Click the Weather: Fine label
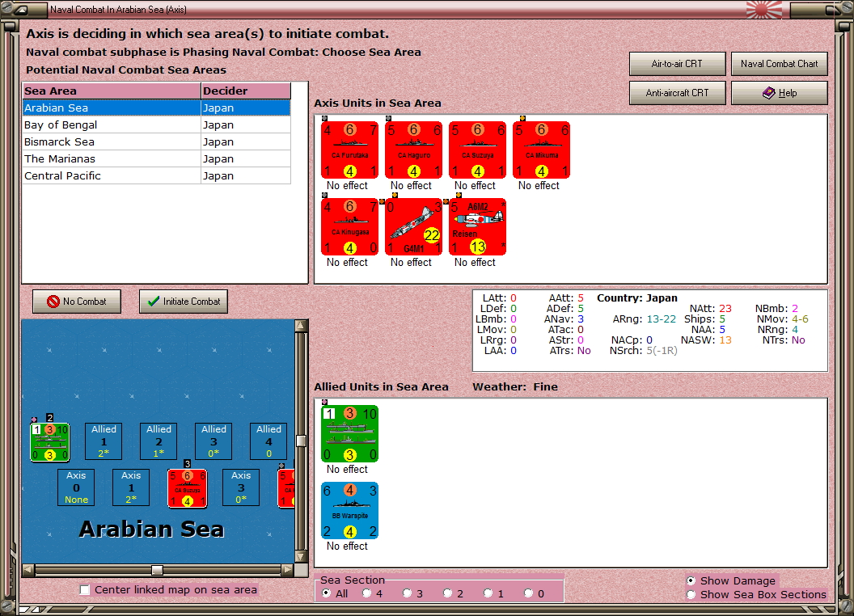Viewport: 854px width, 616px height. tap(515, 386)
